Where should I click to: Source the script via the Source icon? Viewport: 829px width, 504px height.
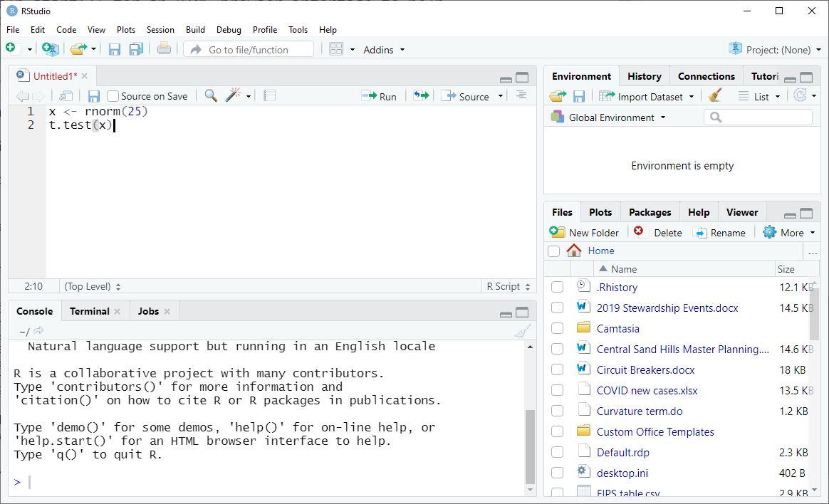[x=467, y=95]
